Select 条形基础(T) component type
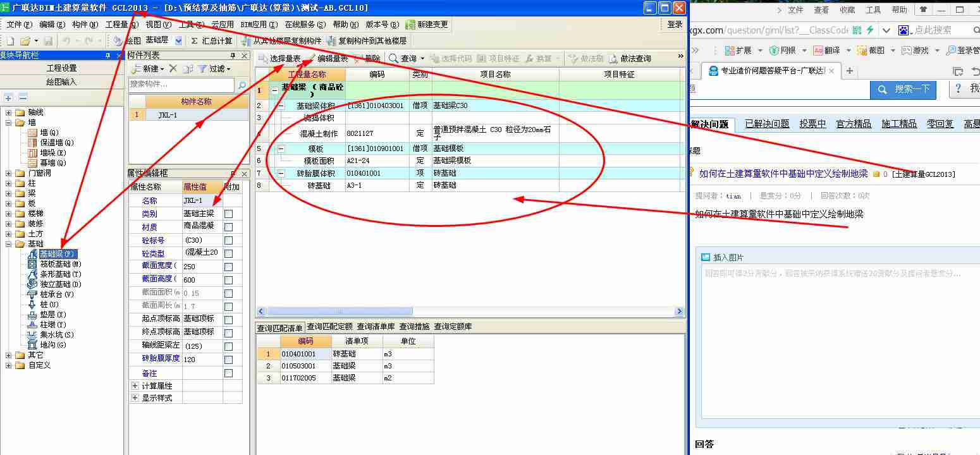980x455 pixels. pyautogui.click(x=61, y=274)
